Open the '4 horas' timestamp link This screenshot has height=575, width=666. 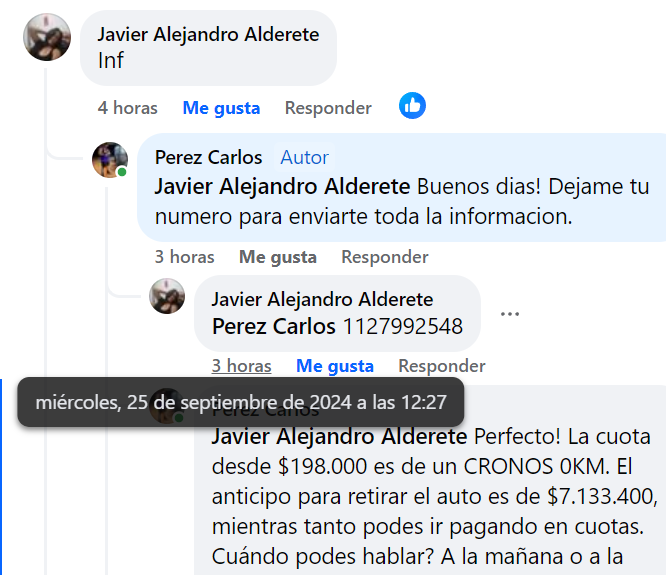pyautogui.click(x=127, y=108)
